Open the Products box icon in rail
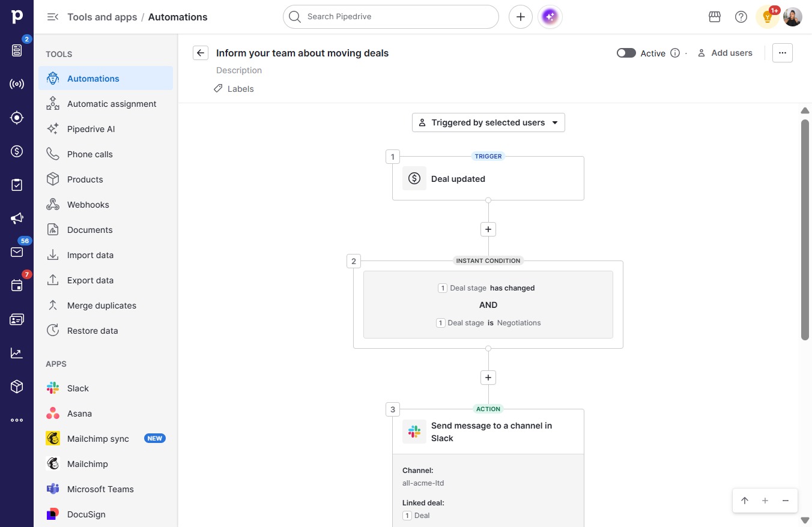The width and height of the screenshot is (812, 527). [17, 387]
